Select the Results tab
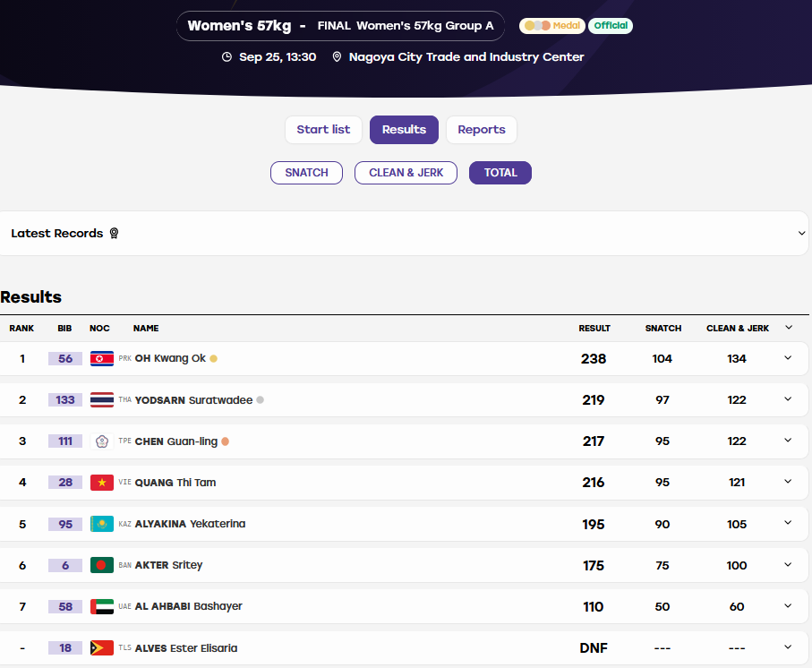The image size is (812, 668). (x=404, y=130)
